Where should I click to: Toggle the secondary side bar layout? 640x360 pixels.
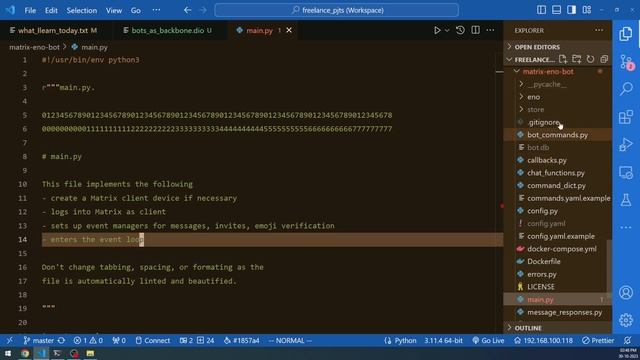pyautogui.click(x=571, y=10)
